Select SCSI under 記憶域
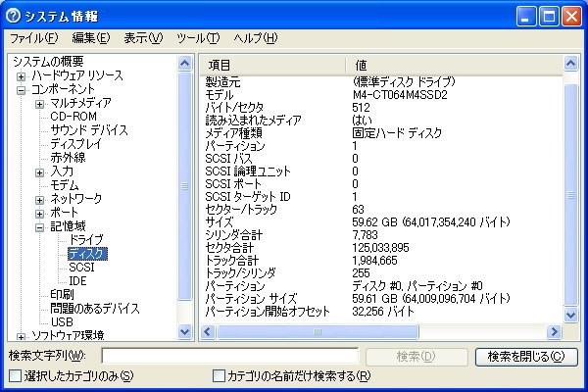Viewport: 588px width, 392px height. (81, 268)
